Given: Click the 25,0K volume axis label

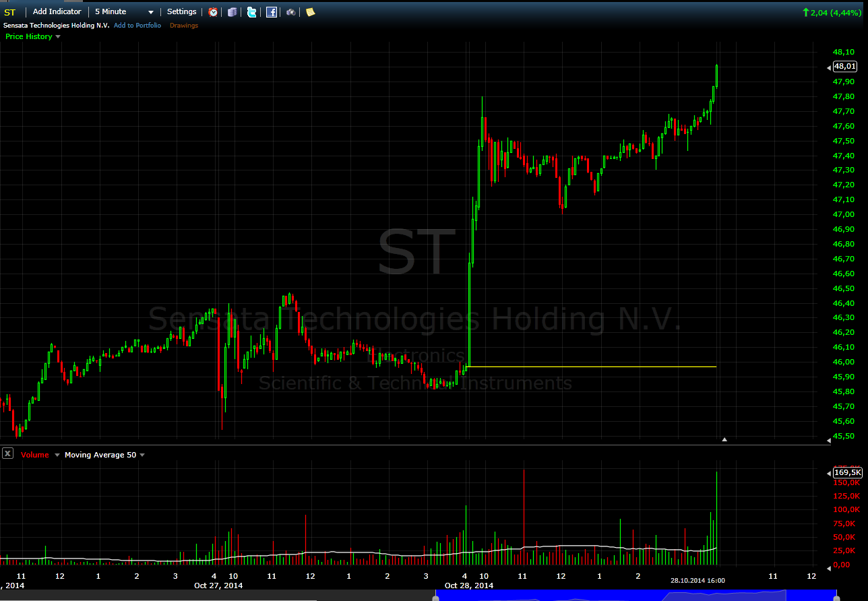Looking at the screenshot, I should (x=845, y=550).
